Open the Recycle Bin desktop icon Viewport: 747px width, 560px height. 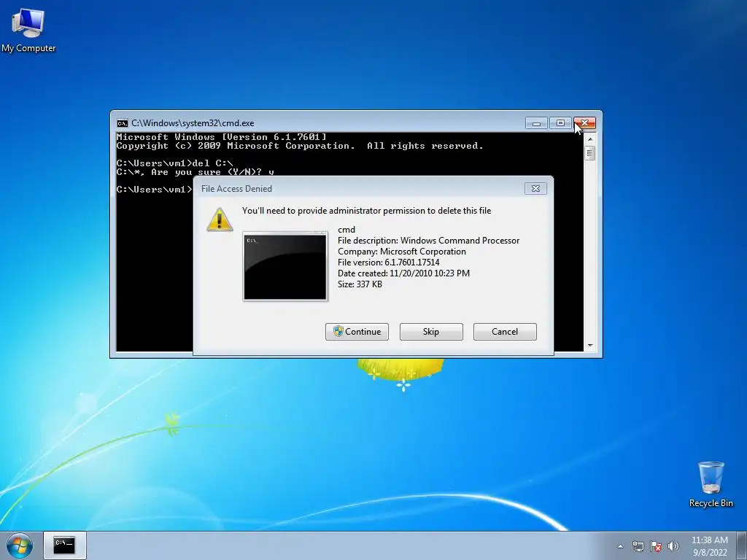[711, 484]
